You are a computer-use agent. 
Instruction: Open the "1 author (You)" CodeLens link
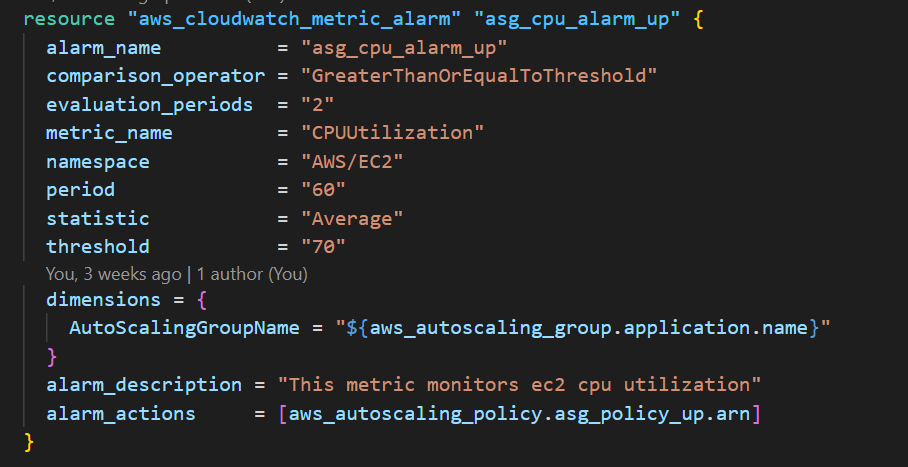coord(252,273)
